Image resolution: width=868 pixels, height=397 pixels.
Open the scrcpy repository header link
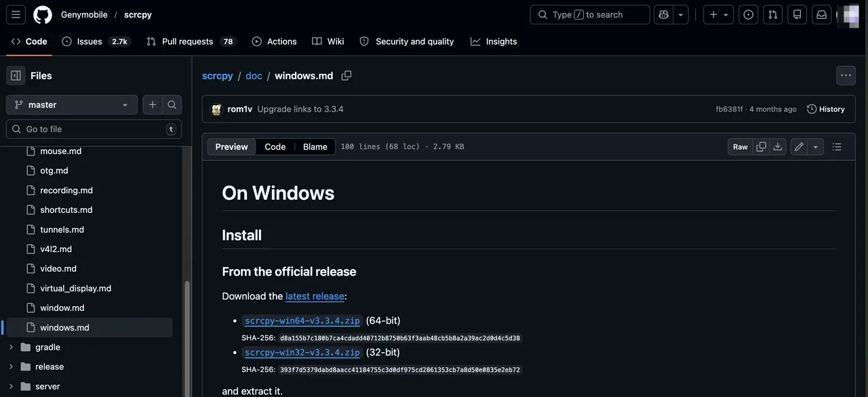(x=138, y=14)
